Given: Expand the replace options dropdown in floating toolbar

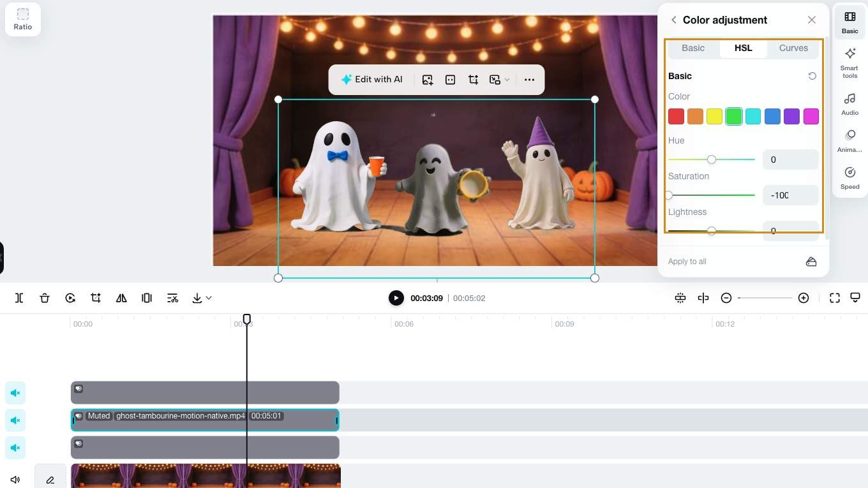Looking at the screenshot, I should (507, 80).
